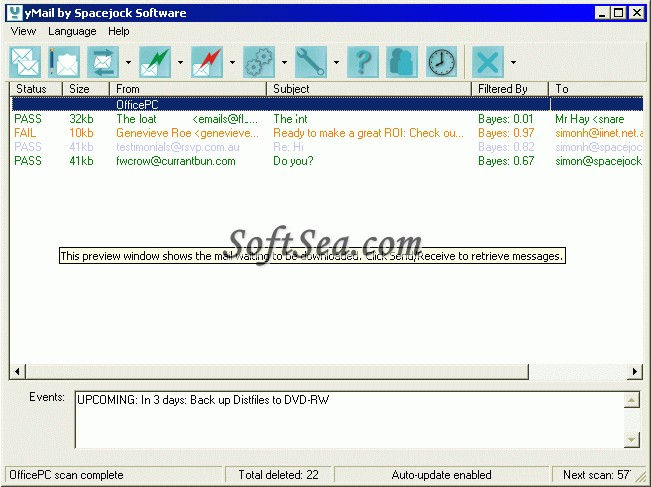Expand dropdown arrow beside mail exchange icon
Viewport: 651px width, 487px height.
(128, 62)
